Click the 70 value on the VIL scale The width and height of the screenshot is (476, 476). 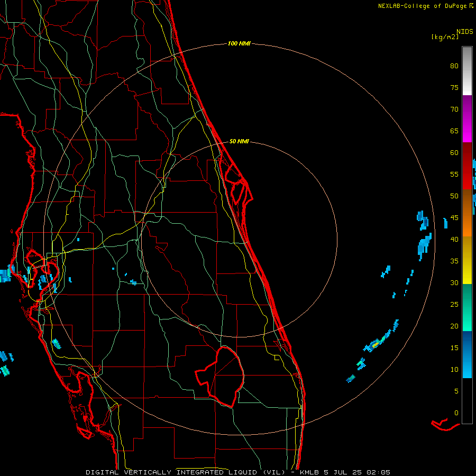tap(454, 109)
